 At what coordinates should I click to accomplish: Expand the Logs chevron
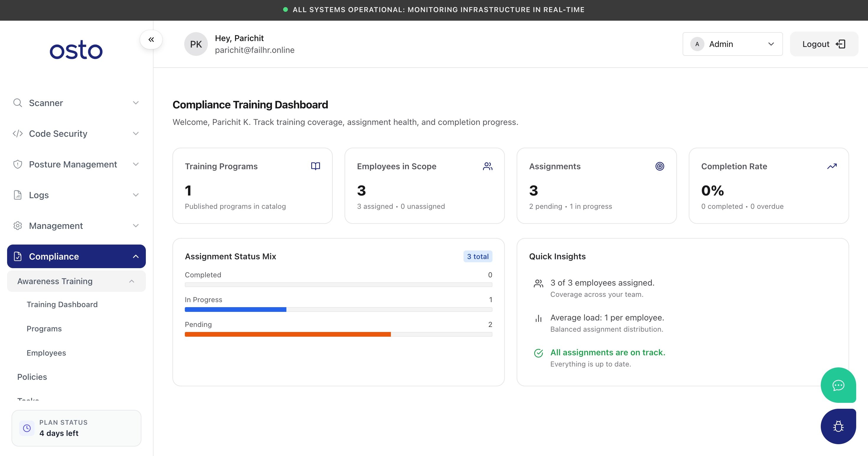point(136,195)
